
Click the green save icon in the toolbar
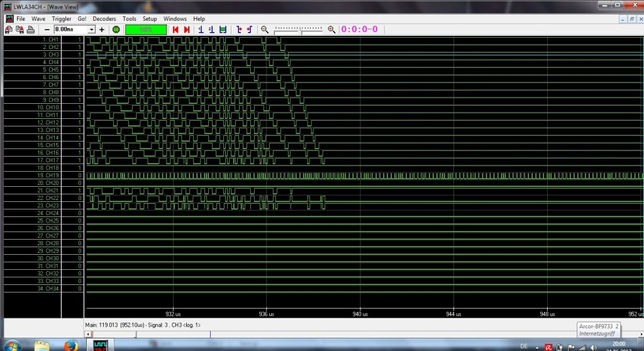223,30
